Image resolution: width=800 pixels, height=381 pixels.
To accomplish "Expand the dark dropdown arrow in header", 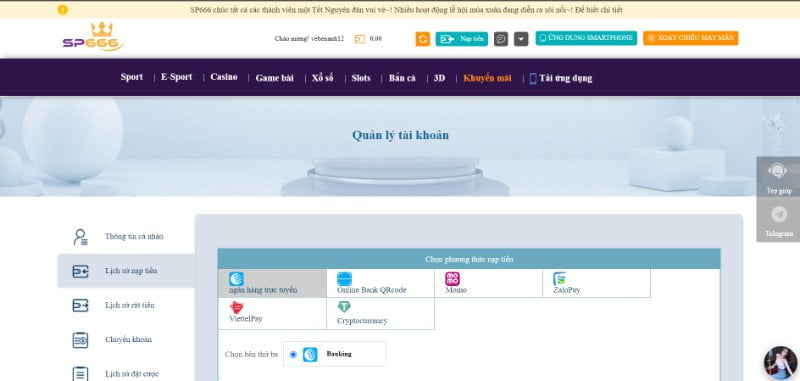I will tap(521, 39).
